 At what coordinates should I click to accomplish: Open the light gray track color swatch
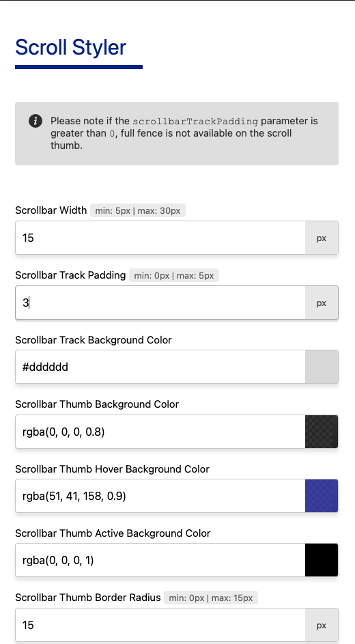point(322,367)
